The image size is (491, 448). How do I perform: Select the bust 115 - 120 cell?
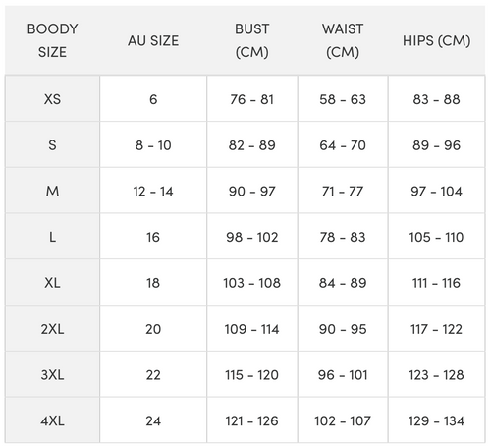point(252,374)
